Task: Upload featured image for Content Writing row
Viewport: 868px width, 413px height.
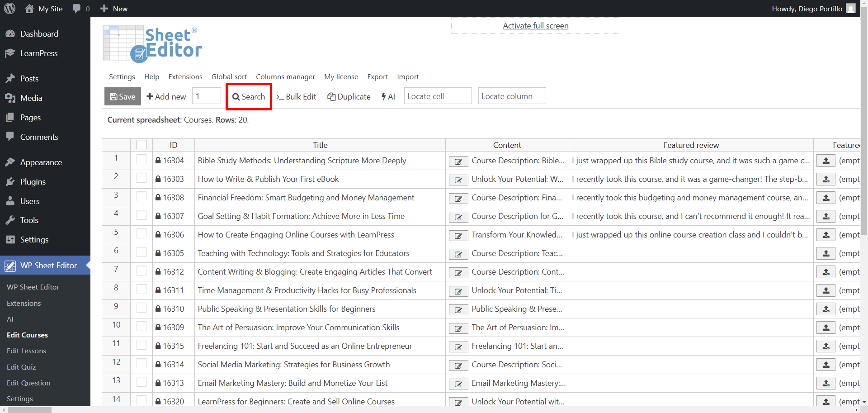Action: click(826, 272)
